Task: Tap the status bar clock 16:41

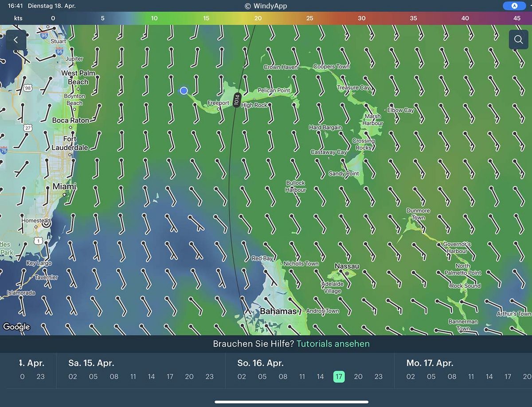Action: 16,6
